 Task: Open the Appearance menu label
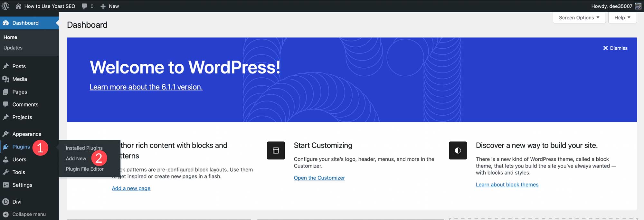click(27, 134)
